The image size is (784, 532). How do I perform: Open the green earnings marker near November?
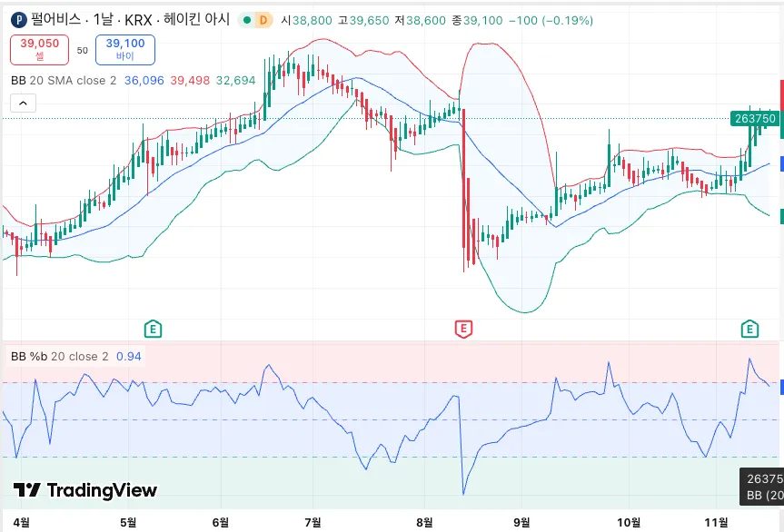(x=750, y=328)
